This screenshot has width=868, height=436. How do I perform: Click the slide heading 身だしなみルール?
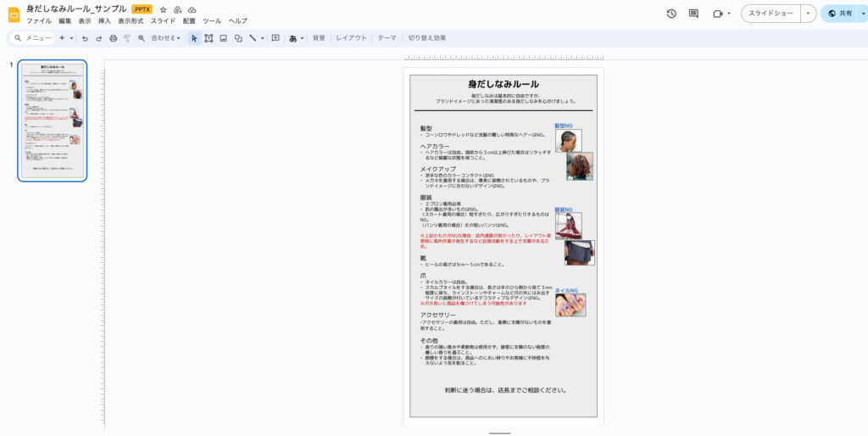[x=504, y=84]
